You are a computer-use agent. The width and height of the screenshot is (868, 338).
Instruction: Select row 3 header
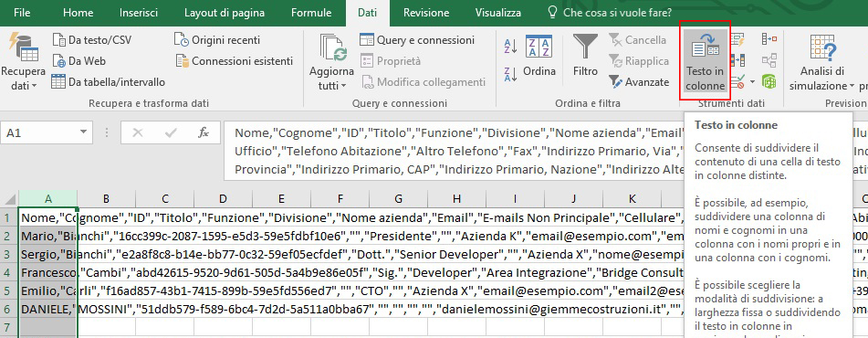(9, 254)
